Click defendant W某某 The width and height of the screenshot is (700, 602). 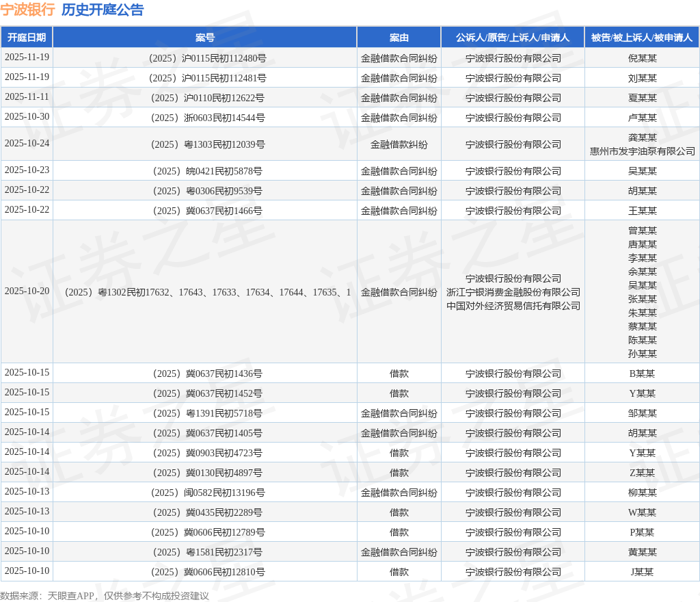[643, 512]
